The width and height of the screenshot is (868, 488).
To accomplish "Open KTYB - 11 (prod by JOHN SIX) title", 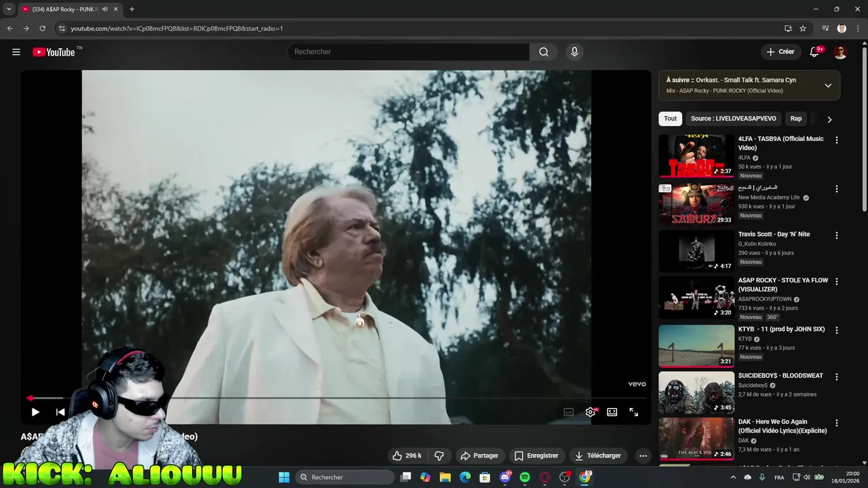I will click(x=781, y=329).
